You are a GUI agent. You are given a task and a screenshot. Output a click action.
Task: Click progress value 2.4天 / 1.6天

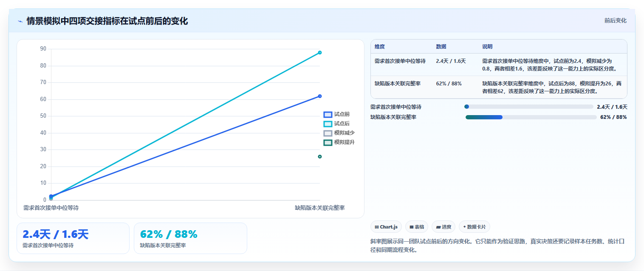pyautogui.click(x=612, y=107)
